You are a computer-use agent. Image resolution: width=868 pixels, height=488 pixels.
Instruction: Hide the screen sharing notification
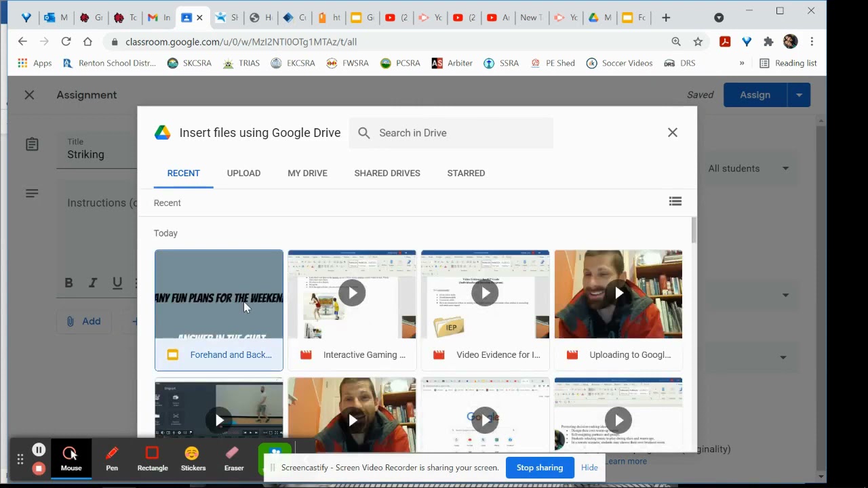(589, 468)
